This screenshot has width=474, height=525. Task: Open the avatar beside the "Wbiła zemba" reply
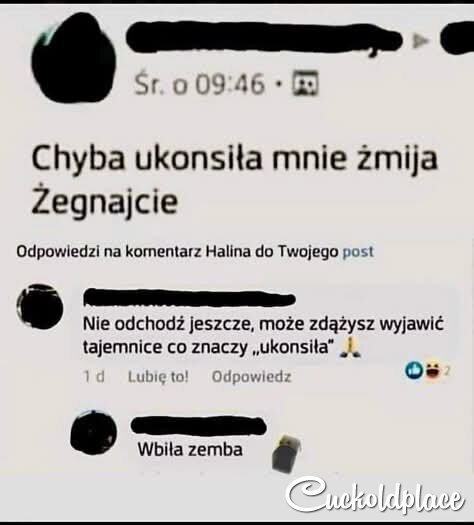coord(94,433)
